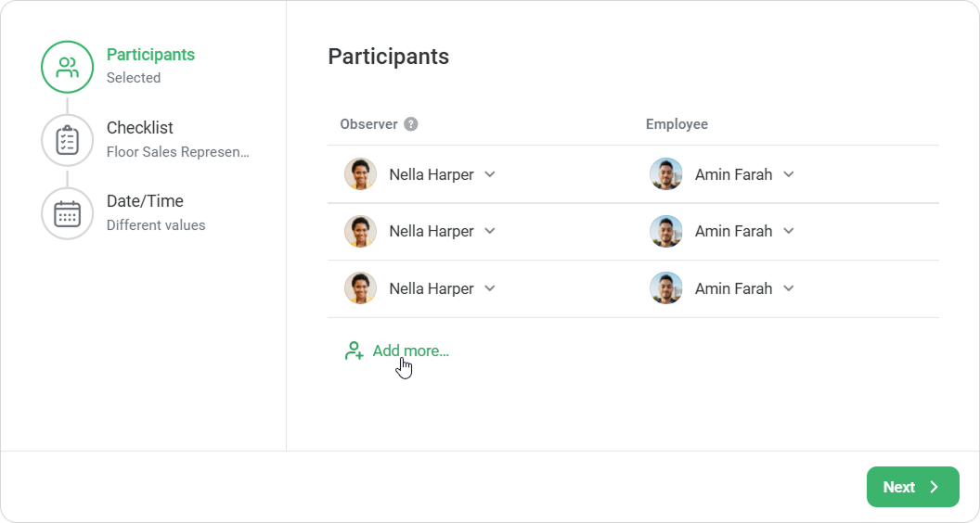Click the Checklist clipboard step icon
This screenshot has height=523, width=980.
tap(67, 140)
